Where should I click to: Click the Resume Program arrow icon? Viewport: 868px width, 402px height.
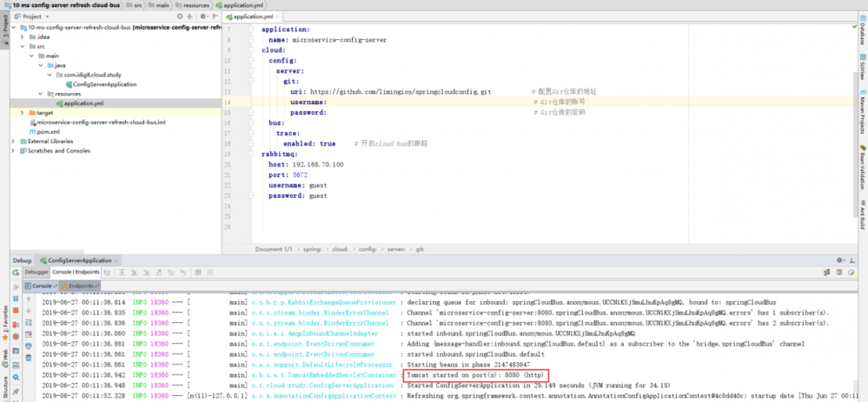(16, 287)
